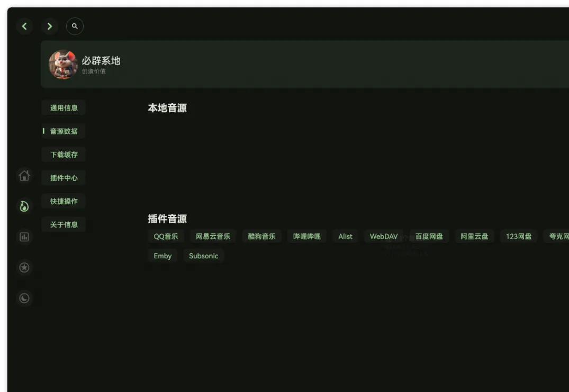569x392 pixels.
Task: Open the statistics chart panel in sidebar
Action: [x=24, y=236]
